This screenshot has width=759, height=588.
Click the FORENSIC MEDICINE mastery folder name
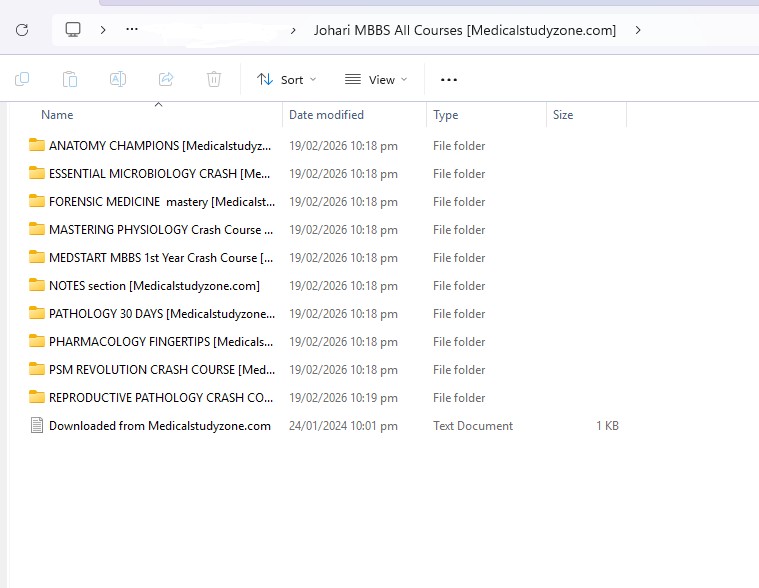(x=162, y=202)
